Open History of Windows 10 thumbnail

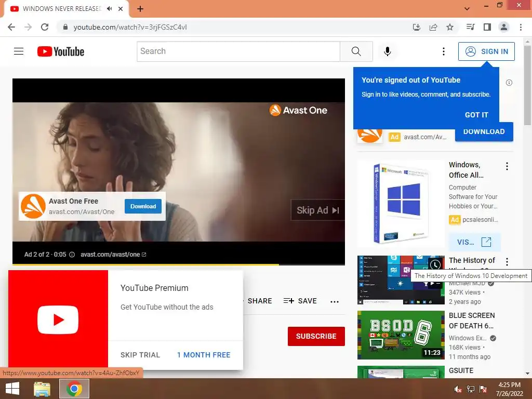point(401,280)
